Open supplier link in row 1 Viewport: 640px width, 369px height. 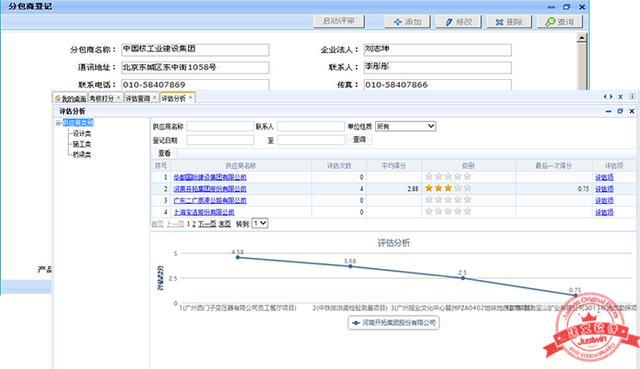[x=210, y=177]
